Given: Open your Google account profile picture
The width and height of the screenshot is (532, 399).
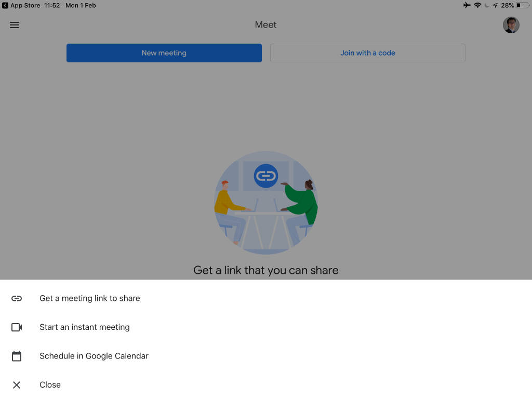Looking at the screenshot, I should coord(511,24).
